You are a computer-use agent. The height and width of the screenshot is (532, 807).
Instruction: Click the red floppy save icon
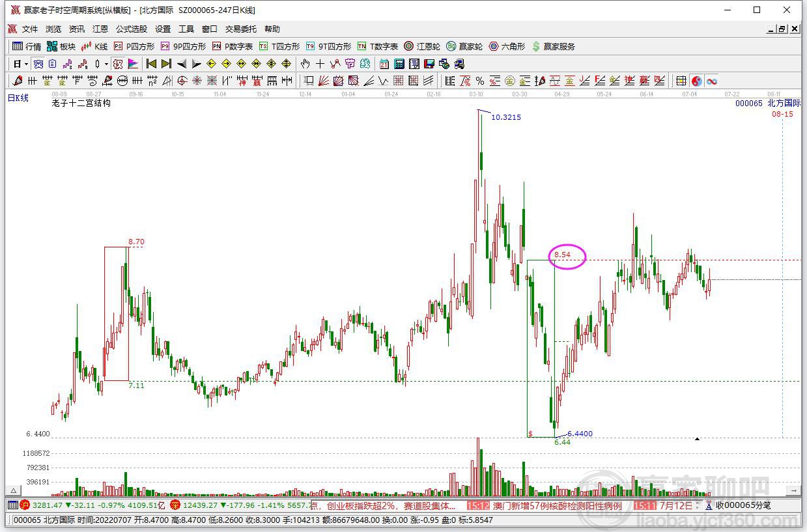coord(429,64)
